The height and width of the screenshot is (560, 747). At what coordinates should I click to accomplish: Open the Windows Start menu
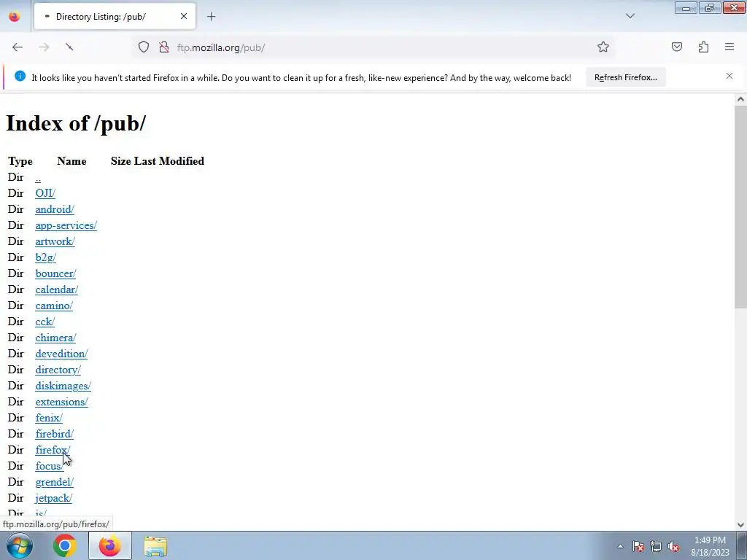pos(20,545)
